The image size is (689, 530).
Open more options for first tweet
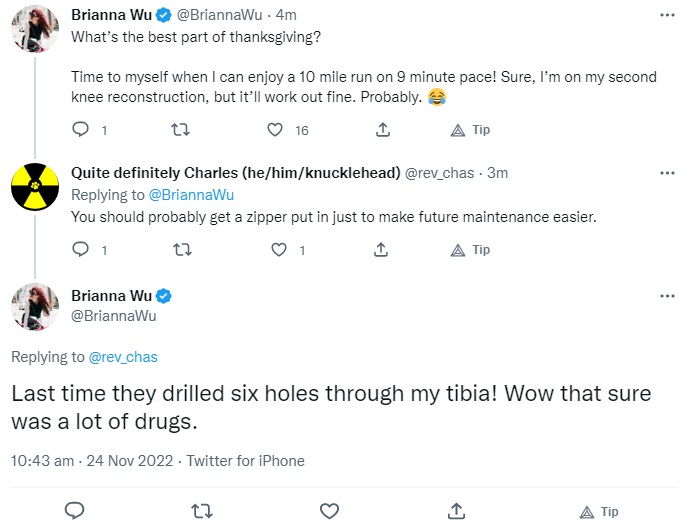tap(667, 15)
